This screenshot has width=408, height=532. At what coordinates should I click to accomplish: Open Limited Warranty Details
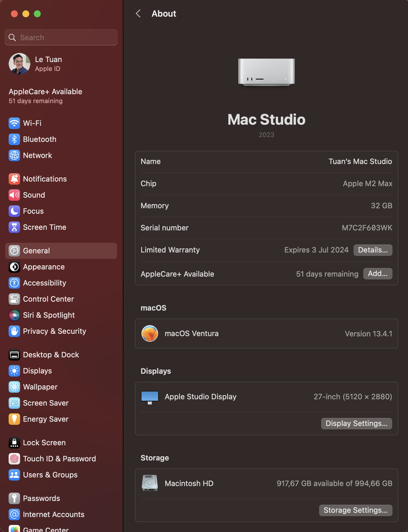point(373,250)
